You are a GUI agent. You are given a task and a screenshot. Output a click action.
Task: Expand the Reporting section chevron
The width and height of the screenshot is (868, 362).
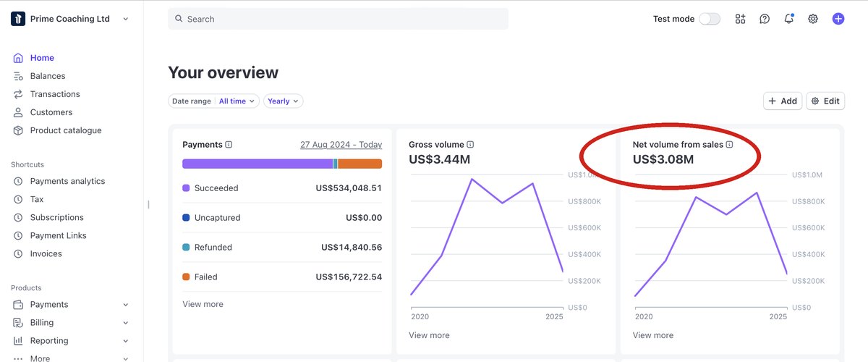(x=126, y=341)
